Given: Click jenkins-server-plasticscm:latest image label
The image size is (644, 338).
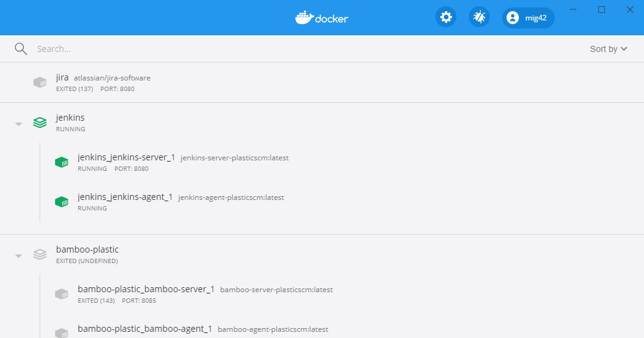Looking at the screenshot, I should click(235, 158).
